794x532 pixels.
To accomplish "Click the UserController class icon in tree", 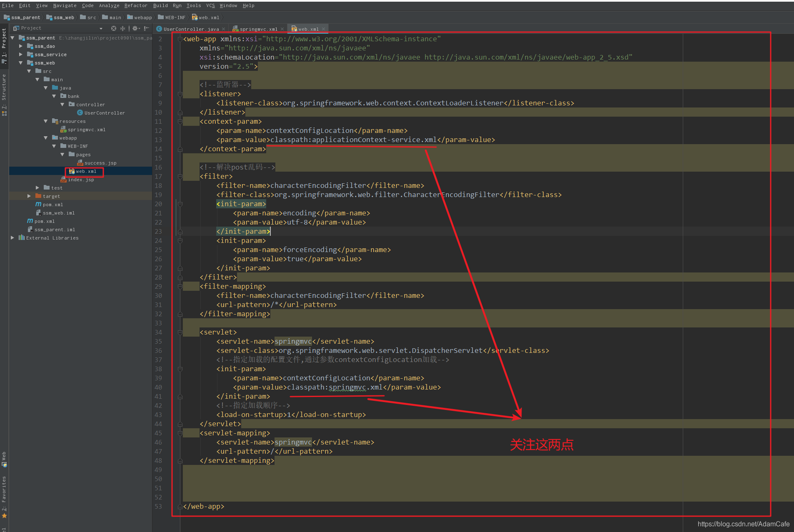I will pos(80,112).
